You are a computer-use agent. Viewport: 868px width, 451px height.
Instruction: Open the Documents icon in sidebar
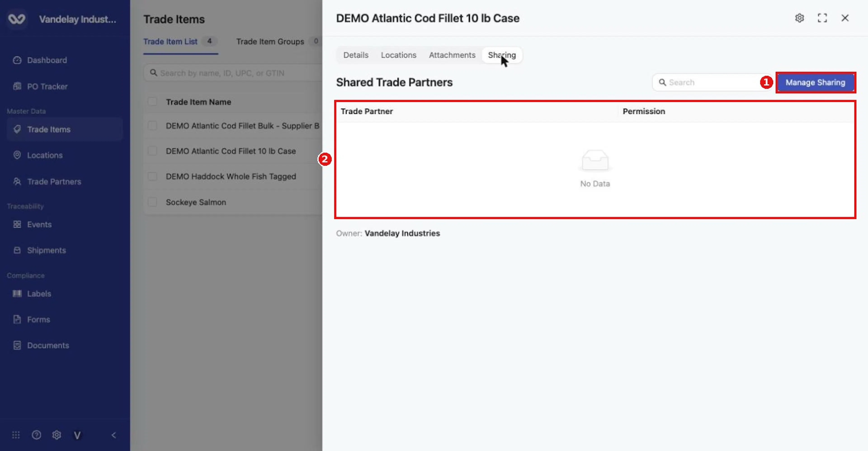17,345
